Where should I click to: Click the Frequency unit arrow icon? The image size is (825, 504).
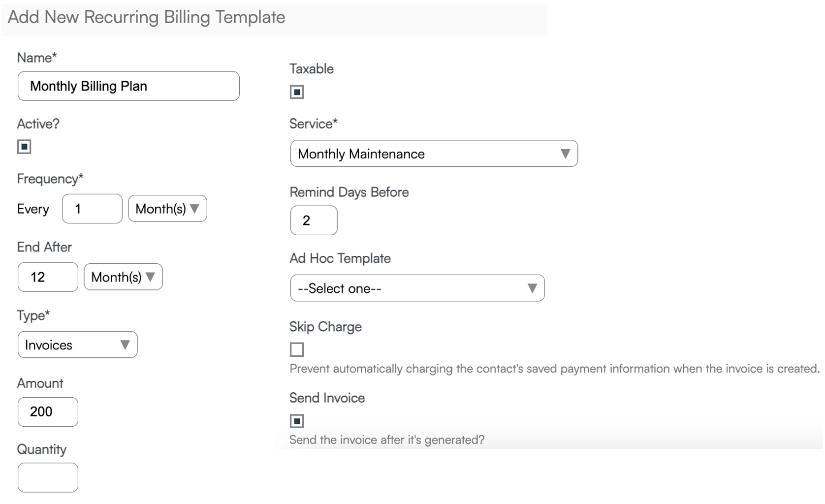pyautogui.click(x=195, y=209)
